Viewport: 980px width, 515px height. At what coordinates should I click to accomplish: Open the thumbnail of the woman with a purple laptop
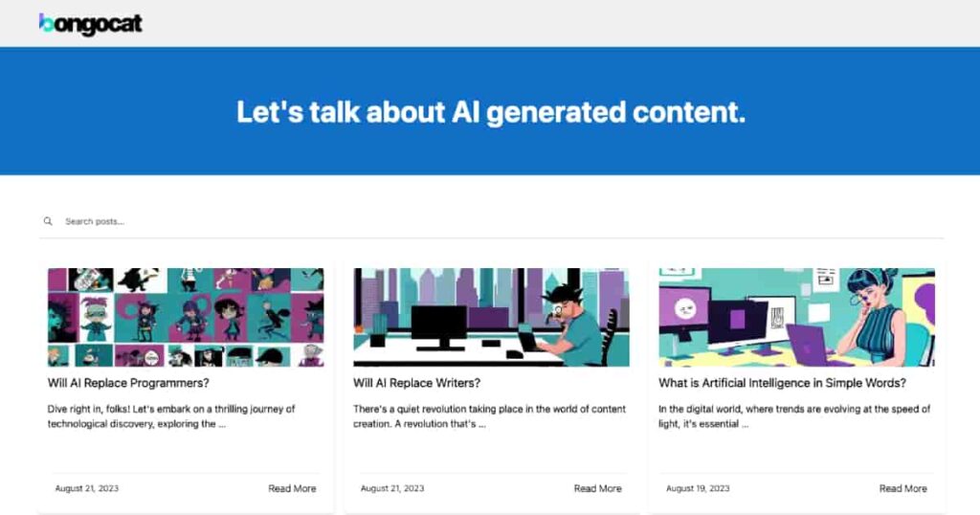pyautogui.click(x=796, y=317)
